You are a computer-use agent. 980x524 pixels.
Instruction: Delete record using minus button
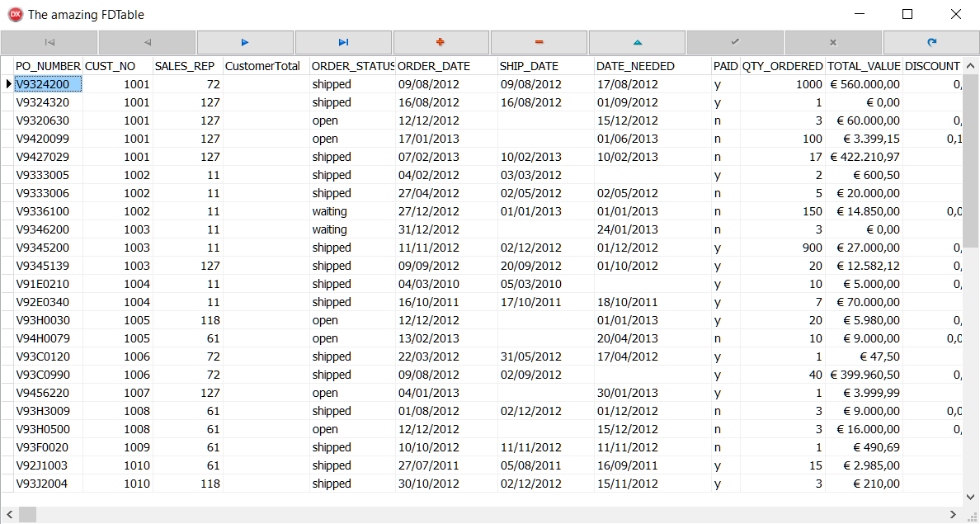click(x=539, y=42)
